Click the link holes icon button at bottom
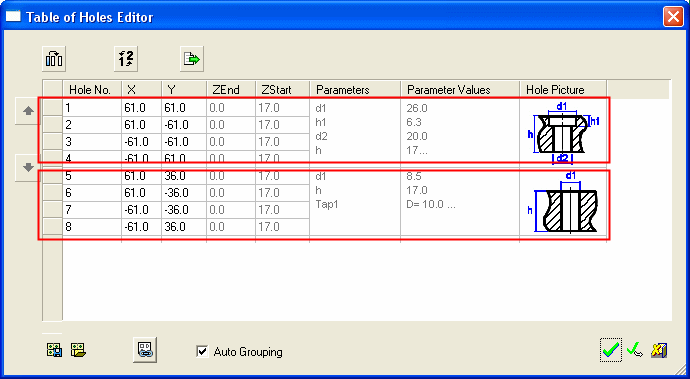The image size is (690, 379). coord(145,350)
